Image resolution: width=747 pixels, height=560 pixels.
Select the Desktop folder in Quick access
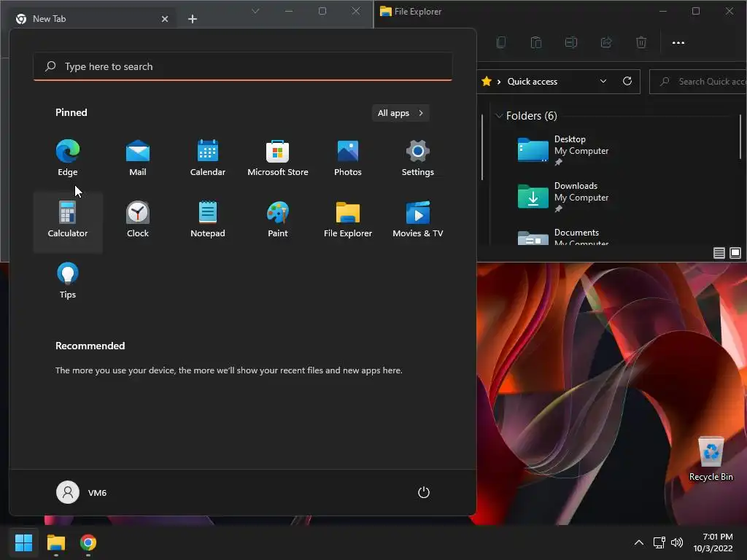pyautogui.click(x=564, y=151)
